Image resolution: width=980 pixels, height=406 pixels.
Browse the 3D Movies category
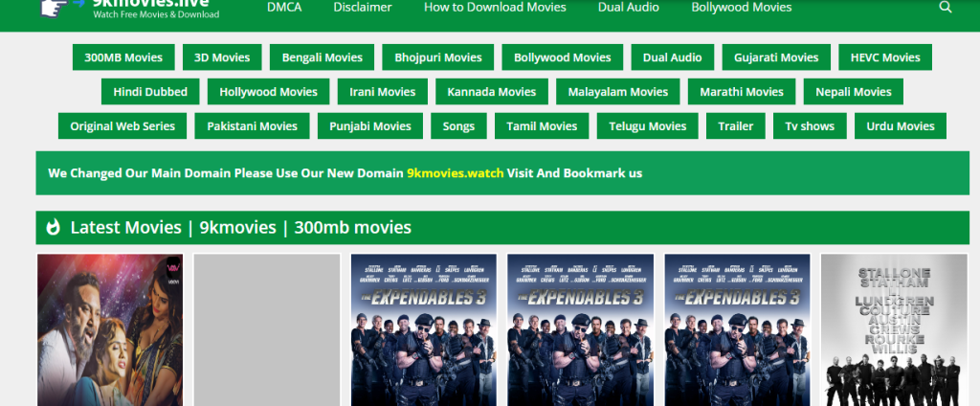222,56
